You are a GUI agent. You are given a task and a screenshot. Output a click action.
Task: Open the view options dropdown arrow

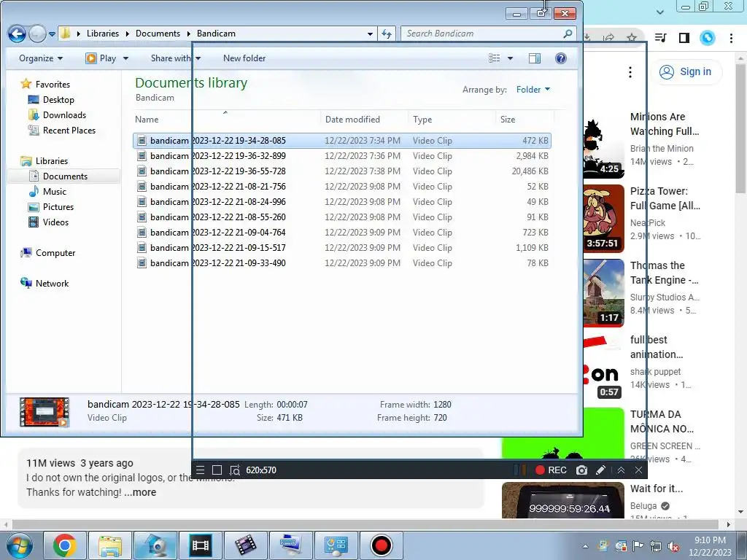point(510,58)
